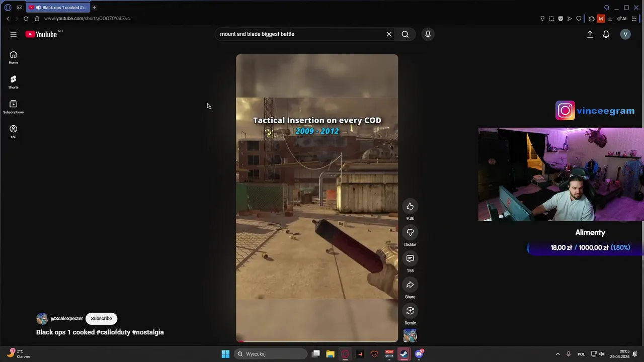
Task: Open the workspaces icon next to the Opera logo
Action: click(20, 8)
